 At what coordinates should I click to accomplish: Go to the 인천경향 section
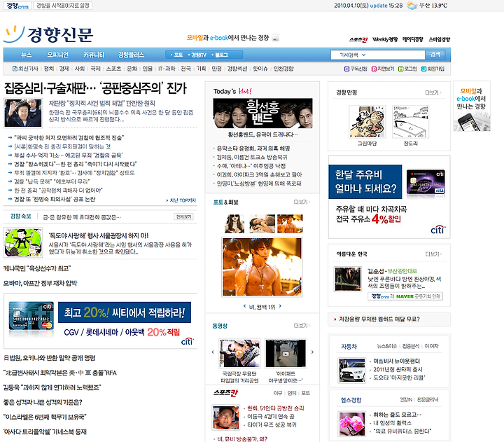tap(283, 69)
